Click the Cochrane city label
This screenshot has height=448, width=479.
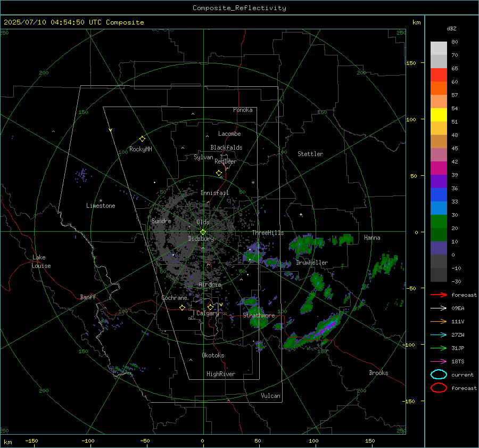point(174,298)
